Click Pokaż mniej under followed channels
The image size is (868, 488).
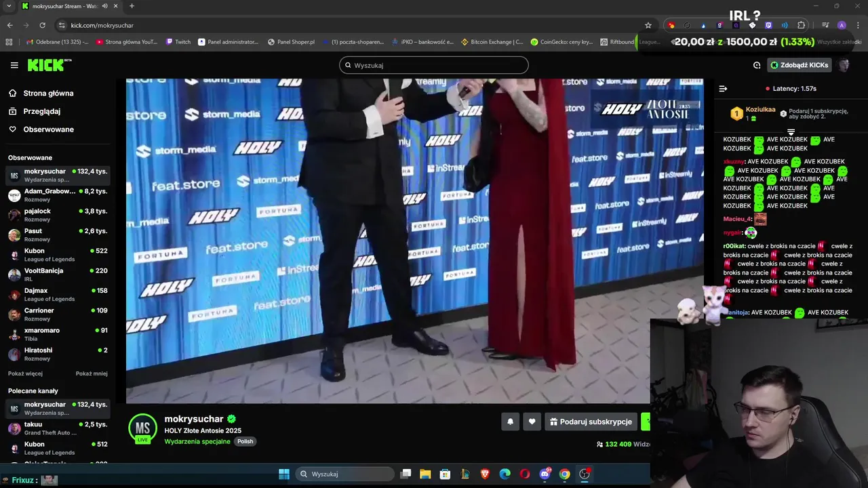tap(92, 373)
